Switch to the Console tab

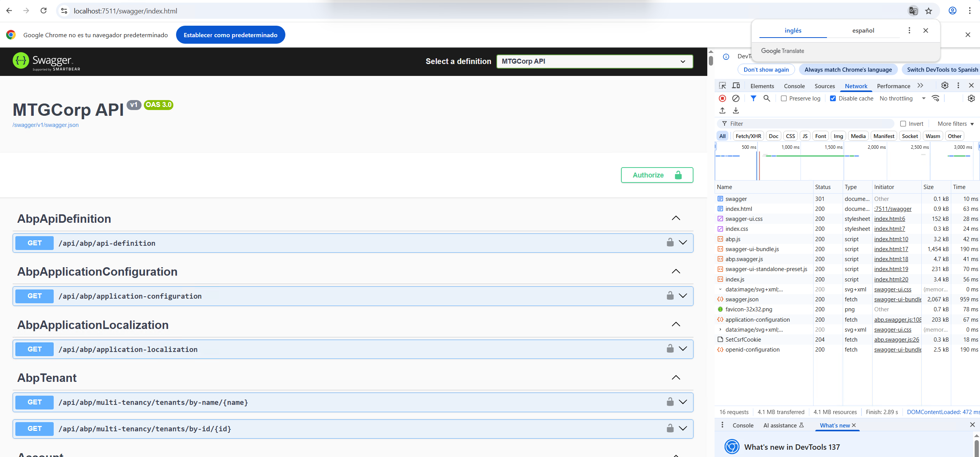coord(794,86)
